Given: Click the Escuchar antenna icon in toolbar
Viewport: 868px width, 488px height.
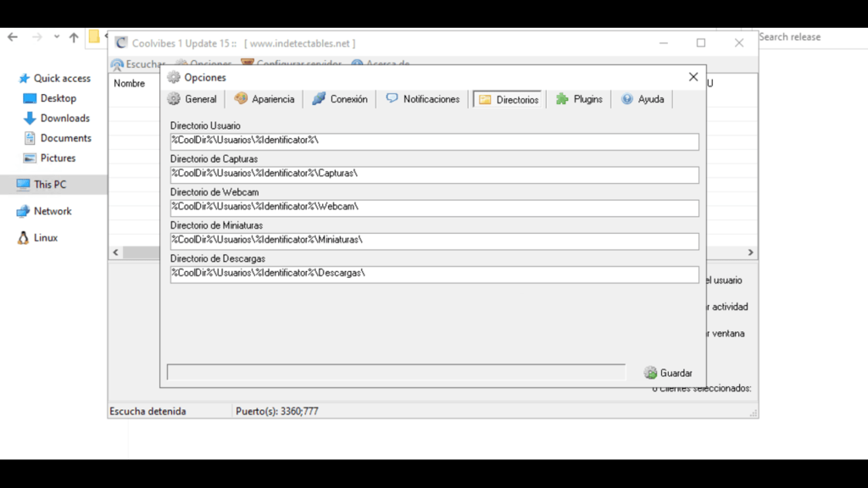Looking at the screenshot, I should pos(117,64).
